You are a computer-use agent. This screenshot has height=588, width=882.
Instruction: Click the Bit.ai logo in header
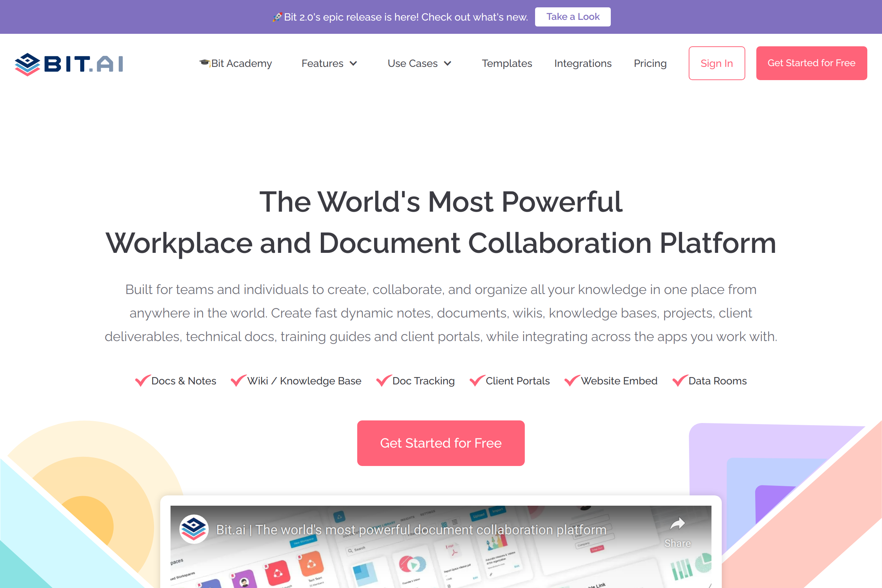[69, 64]
